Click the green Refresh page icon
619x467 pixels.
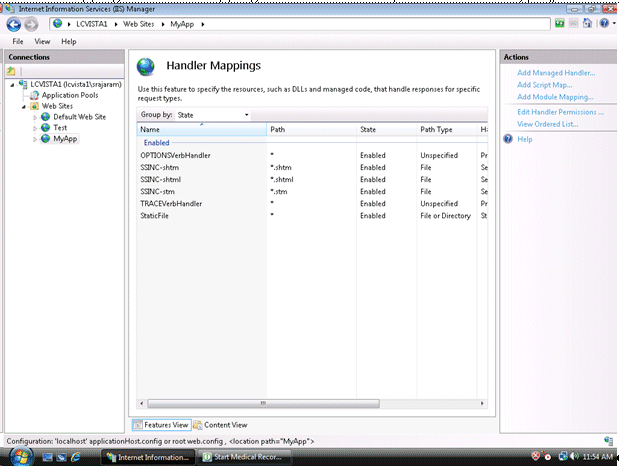[559, 24]
